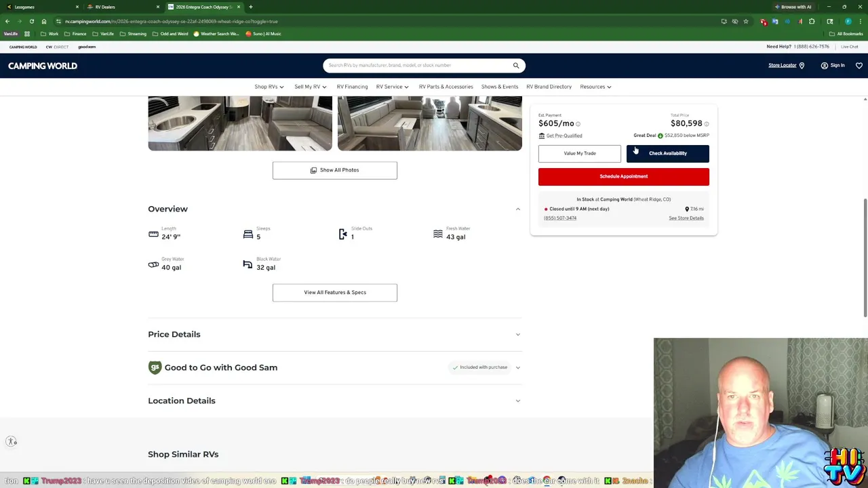Open the RV Service dropdown
The height and width of the screenshot is (488, 868).
(x=393, y=87)
